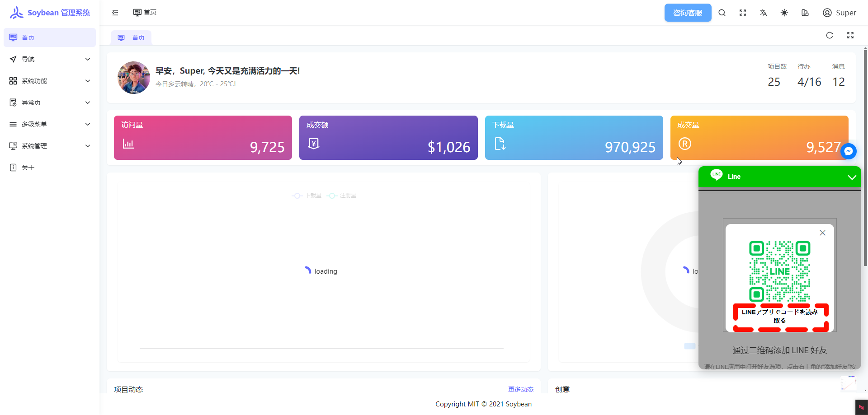This screenshot has height=415, width=868.
Task: Open the theme configuration icon
Action: (805, 13)
